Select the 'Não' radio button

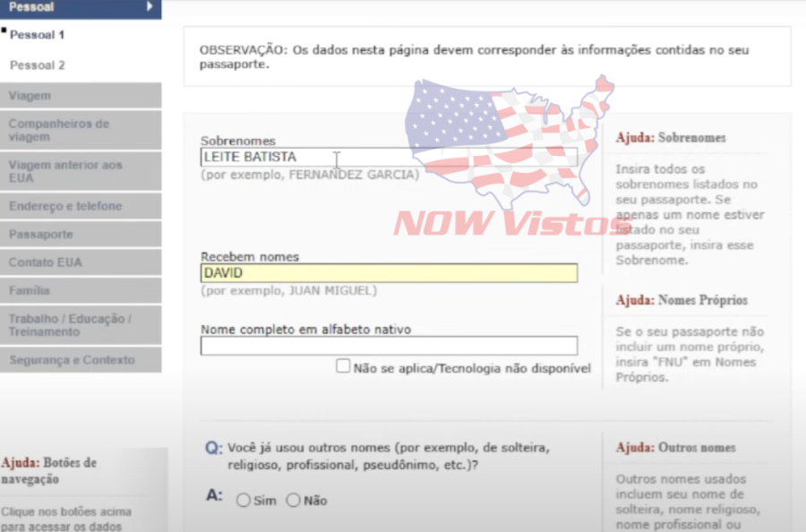(x=292, y=501)
